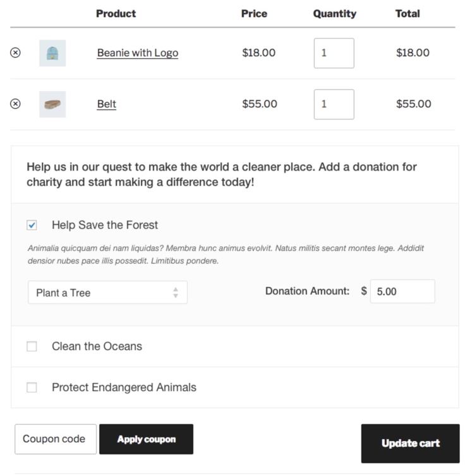Viewport: 470px width, 476px height.
Task: Uncheck Help Save the Forest checkbox
Action: 32,225
